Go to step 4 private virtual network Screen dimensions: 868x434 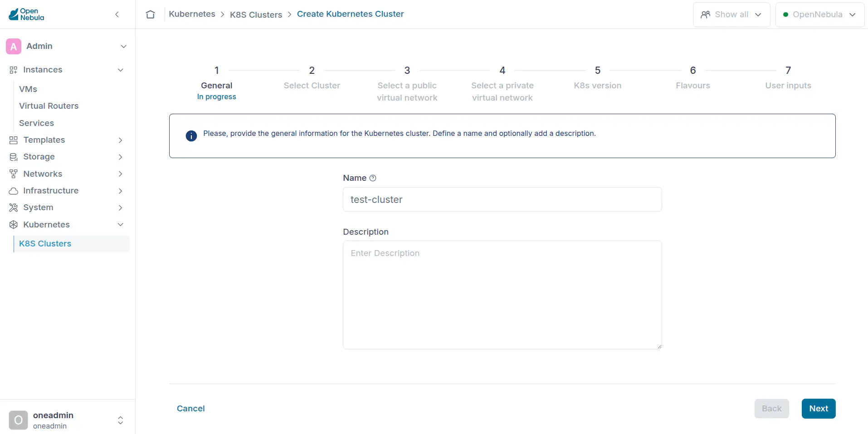(502, 84)
